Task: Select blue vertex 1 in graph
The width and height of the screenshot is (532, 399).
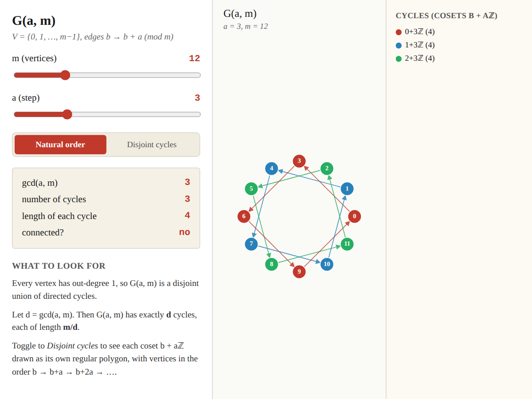Action: (x=347, y=189)
